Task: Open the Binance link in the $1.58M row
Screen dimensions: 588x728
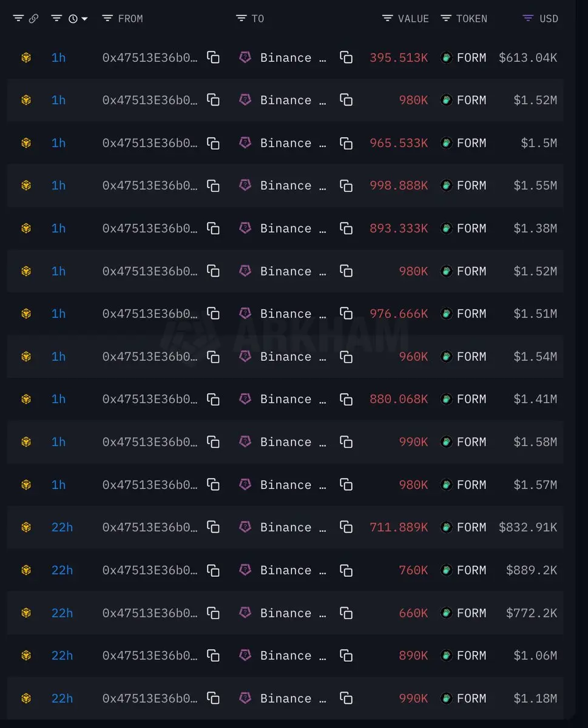Action: [286, 442]
